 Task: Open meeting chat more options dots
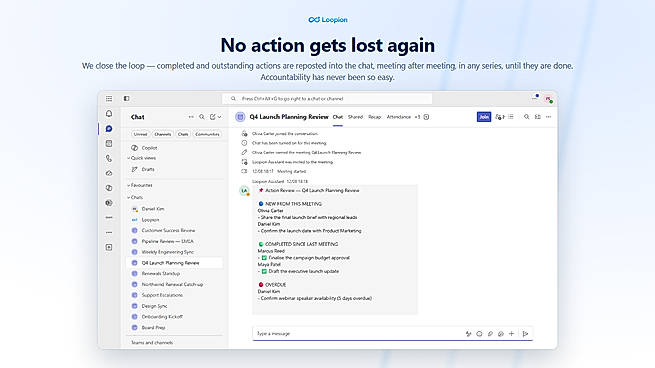548,117
